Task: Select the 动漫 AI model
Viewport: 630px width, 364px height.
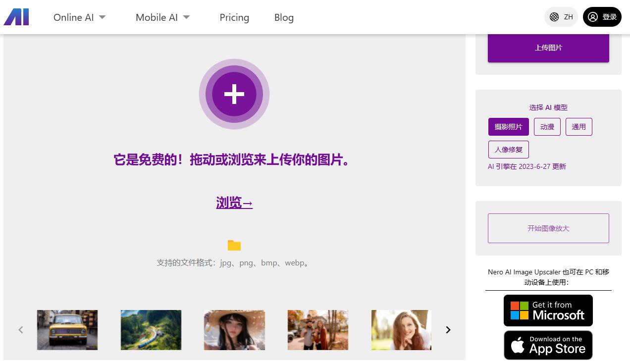Action: point(547,127)
